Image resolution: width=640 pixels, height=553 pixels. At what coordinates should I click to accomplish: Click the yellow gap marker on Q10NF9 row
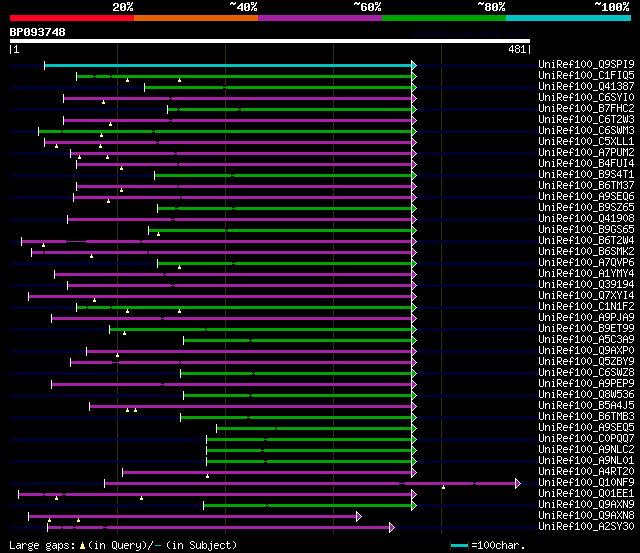click(443, 487)
